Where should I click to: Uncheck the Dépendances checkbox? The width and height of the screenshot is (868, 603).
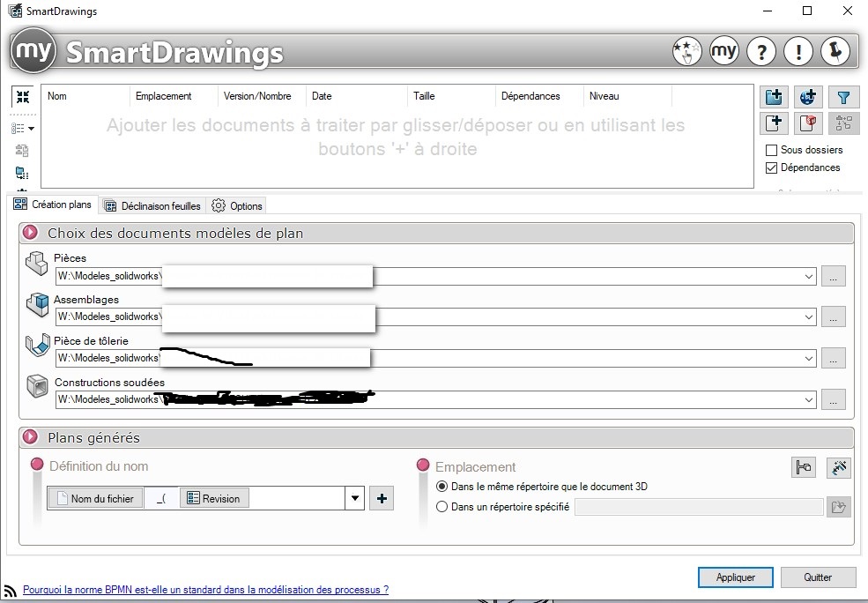[x=771, y=167]
